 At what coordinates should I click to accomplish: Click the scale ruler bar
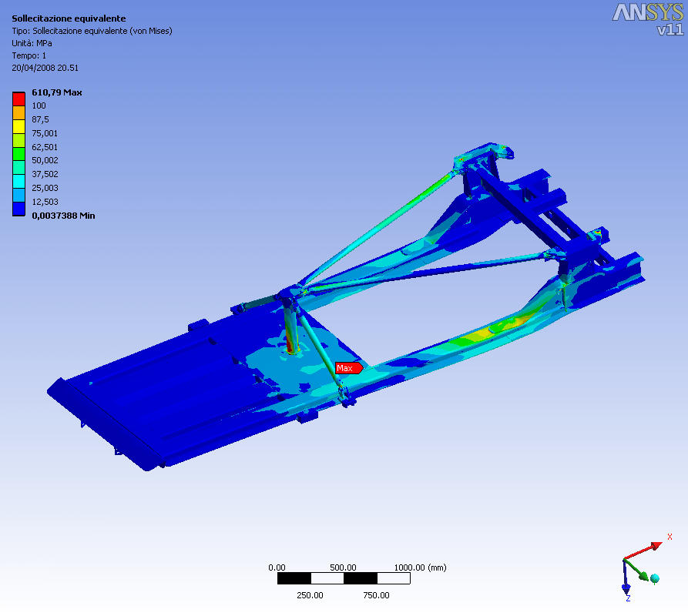coord(344,579)
